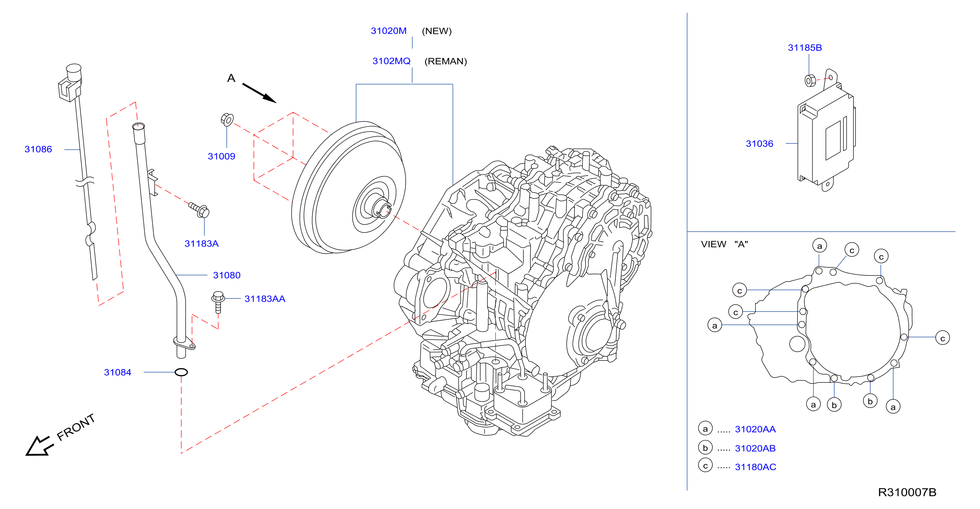Select the 31084 O-ring part label
Viewport: 980px width, 509px height.
click(118, 372)
